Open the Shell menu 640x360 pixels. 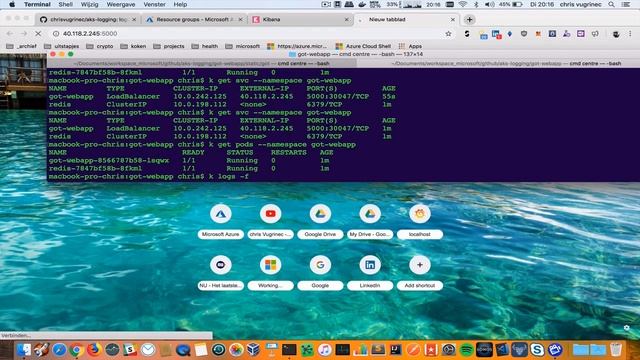pos(65,4)
